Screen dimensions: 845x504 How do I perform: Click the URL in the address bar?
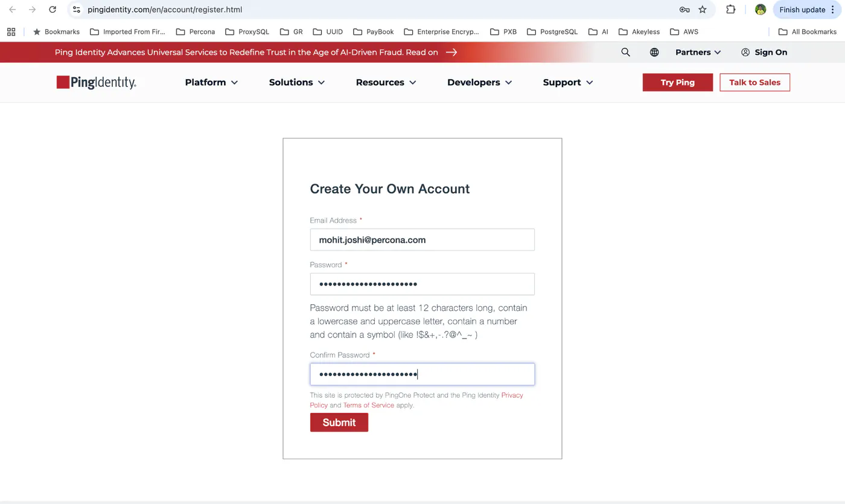click(x=165, y=10)
